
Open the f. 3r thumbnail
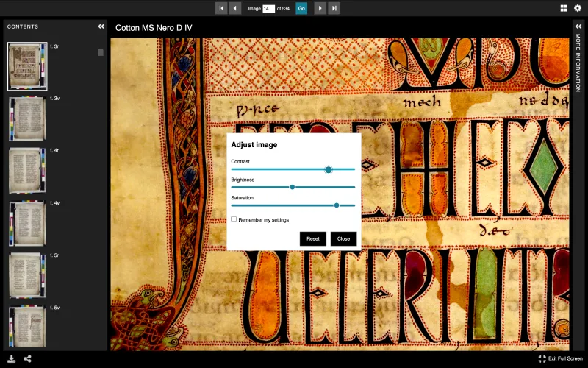tap(27, 66)
